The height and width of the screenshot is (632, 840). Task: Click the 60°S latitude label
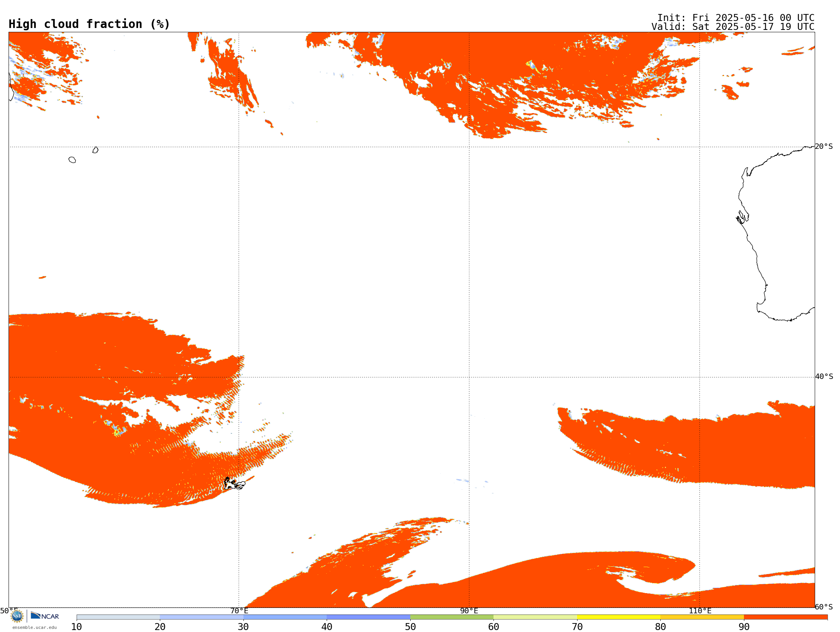[824, 607]
